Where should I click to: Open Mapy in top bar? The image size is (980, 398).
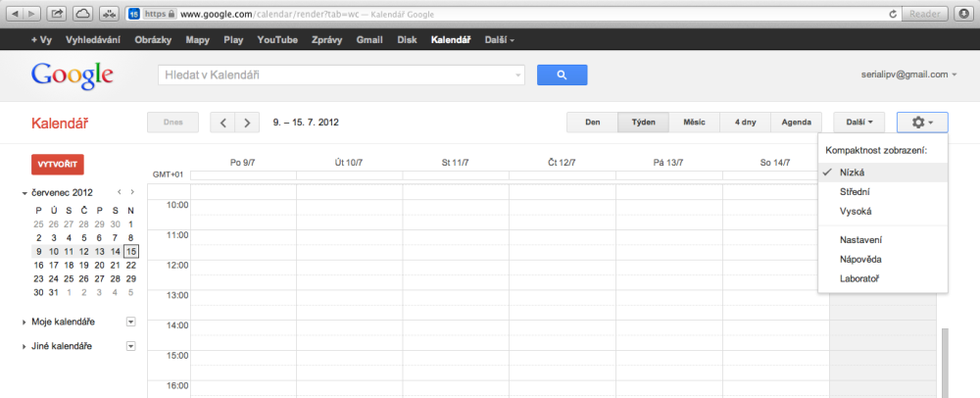(198, 39)
